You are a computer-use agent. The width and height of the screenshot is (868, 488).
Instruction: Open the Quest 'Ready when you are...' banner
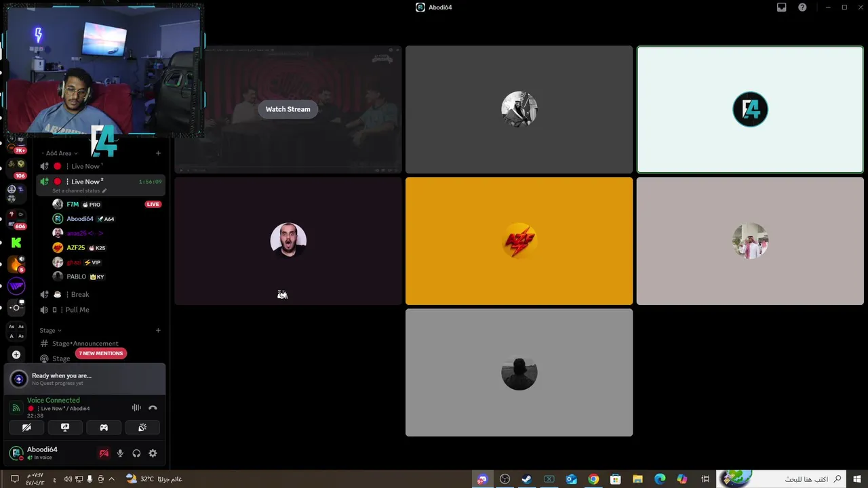(x=85, y=379)
